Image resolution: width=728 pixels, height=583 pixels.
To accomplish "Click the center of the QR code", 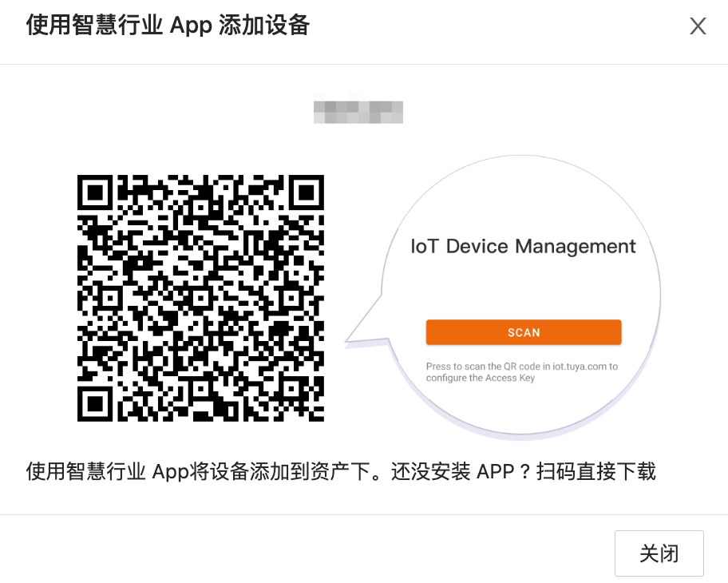I will tap(200, 298).
